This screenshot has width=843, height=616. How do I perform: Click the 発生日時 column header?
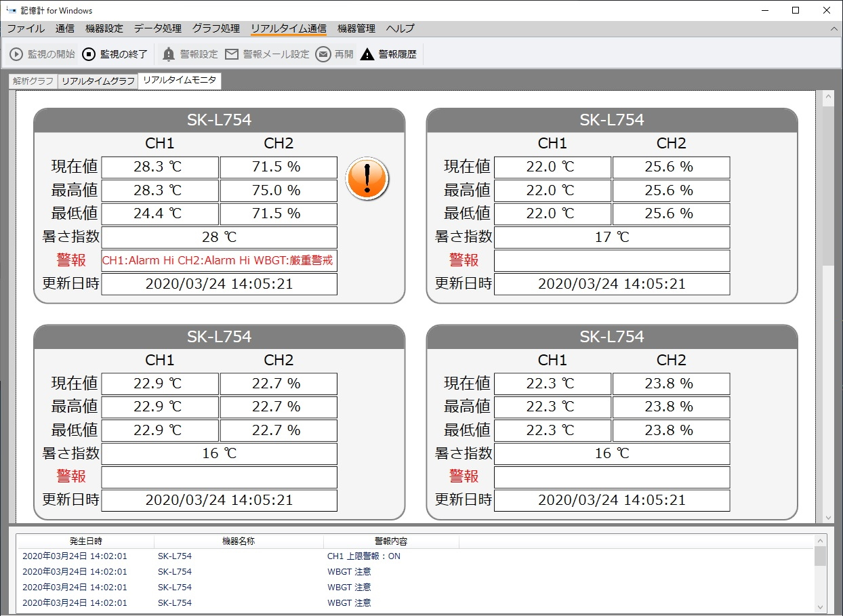click(x=86, y=541)
